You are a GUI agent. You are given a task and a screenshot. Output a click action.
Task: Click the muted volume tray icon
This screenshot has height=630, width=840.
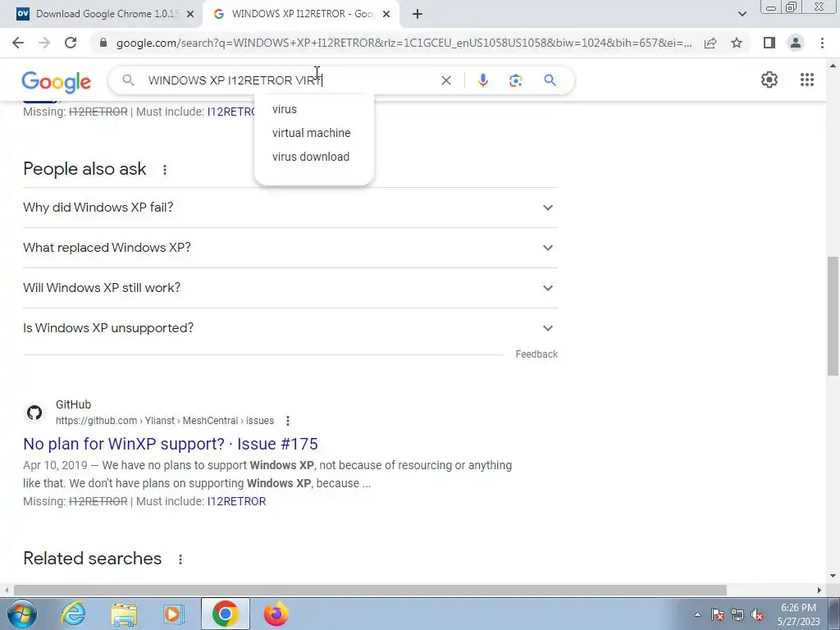pos(757,615)
